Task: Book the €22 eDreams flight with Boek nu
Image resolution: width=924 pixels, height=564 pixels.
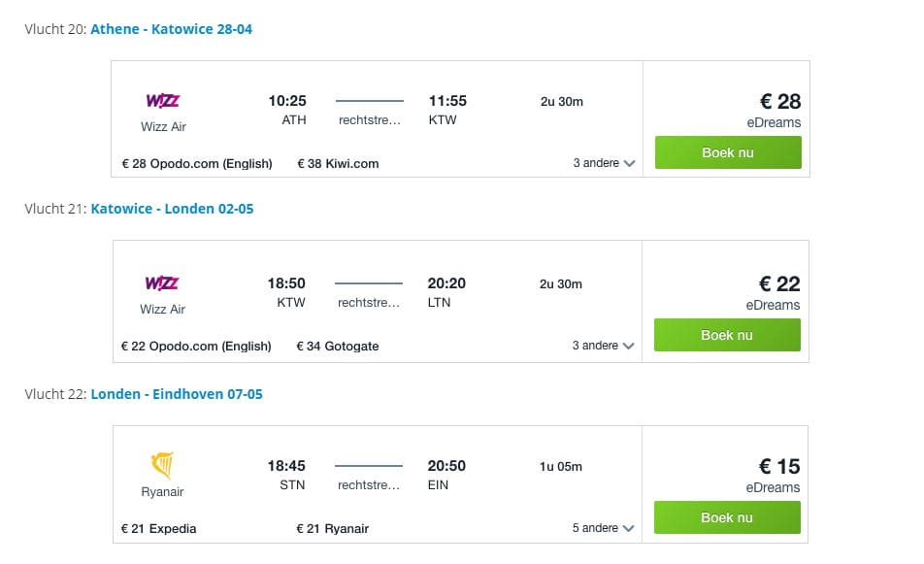Action: (727, 335)
